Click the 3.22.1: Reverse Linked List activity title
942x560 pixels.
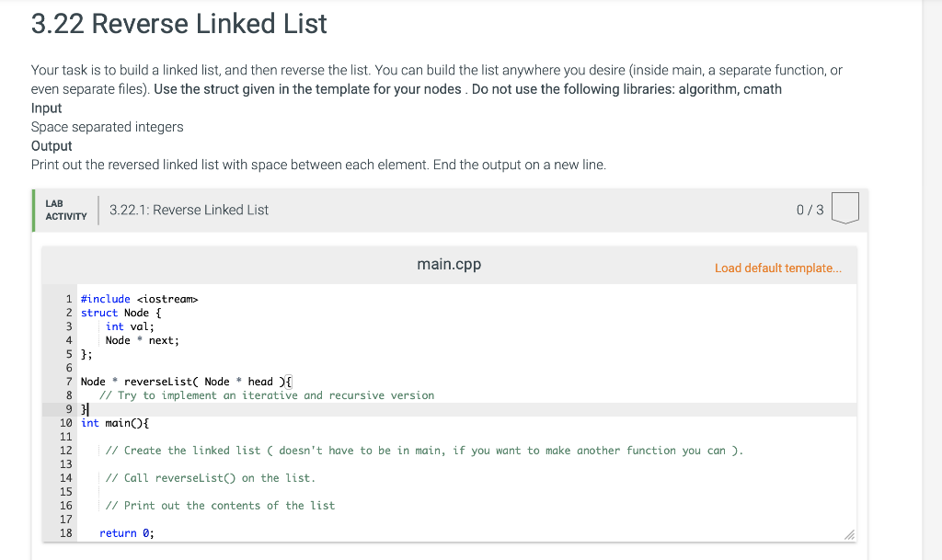(189, 210)
